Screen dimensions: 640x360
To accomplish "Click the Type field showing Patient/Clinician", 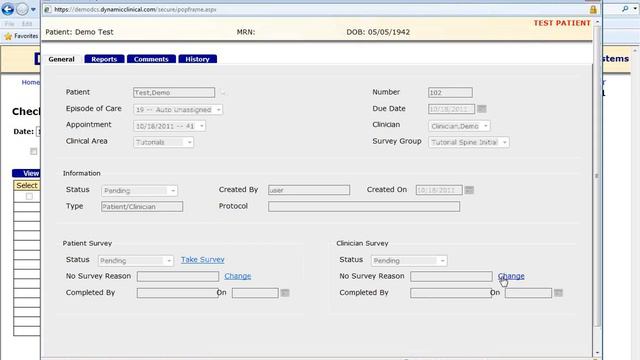I will click(142, 207).
